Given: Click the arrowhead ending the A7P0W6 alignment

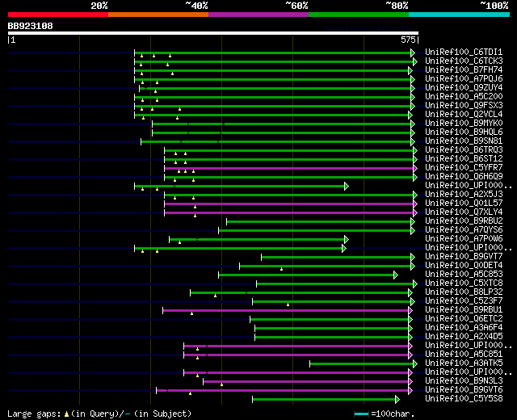Looking at the screenshot, I should point(347,239).
